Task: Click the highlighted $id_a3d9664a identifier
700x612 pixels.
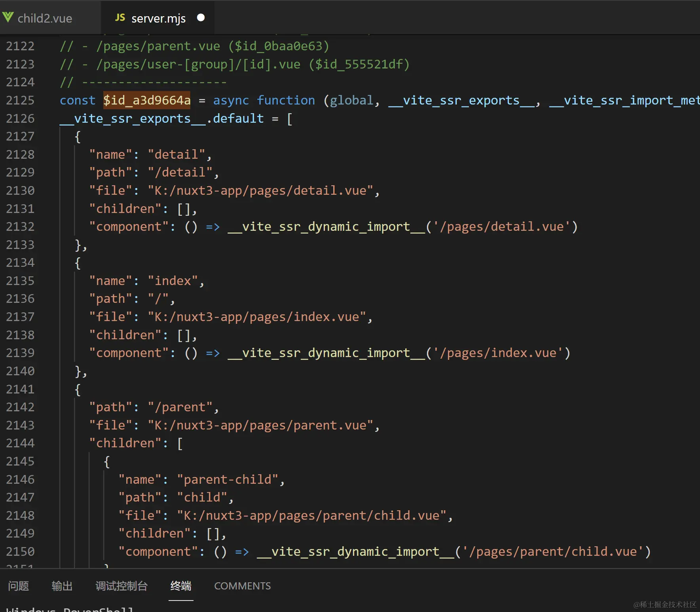Action: click(147, 101)
